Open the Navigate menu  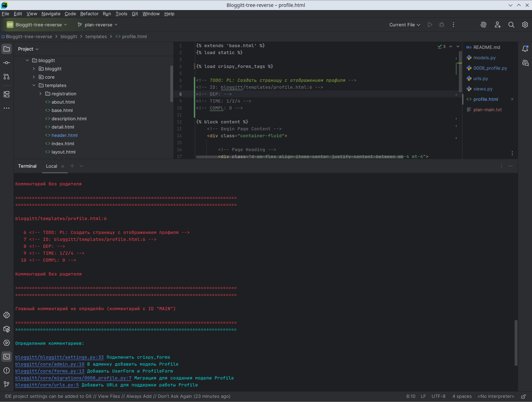pos(51,14)
